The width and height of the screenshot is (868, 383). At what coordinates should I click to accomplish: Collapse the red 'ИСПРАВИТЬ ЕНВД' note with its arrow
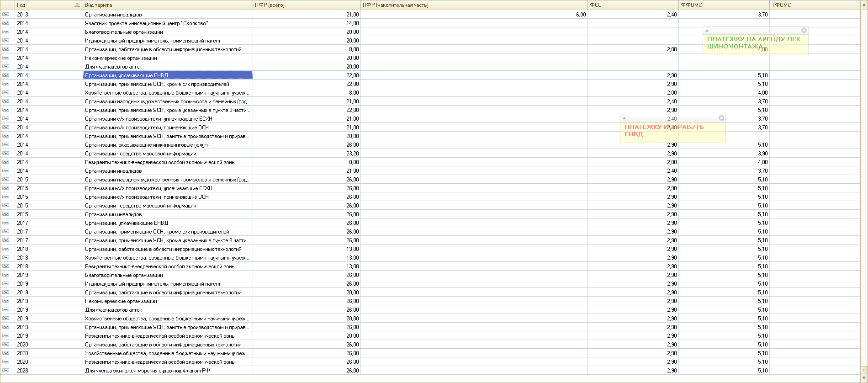pos(624,118)
